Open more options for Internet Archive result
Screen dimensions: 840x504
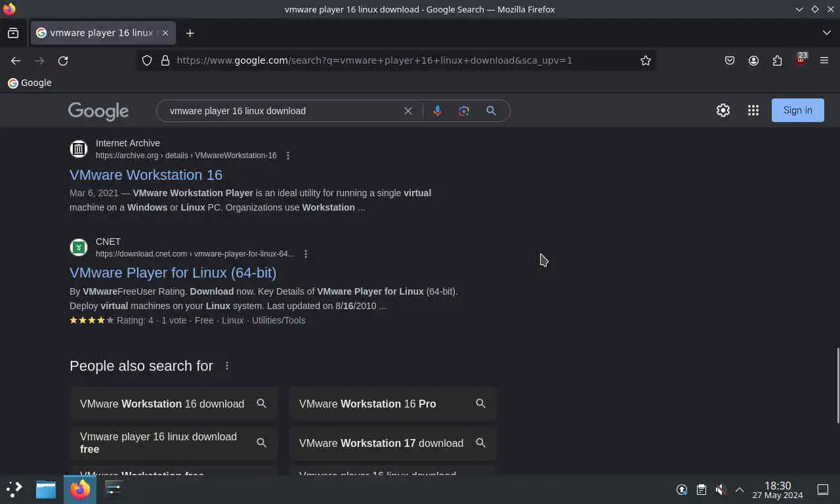click(287, 156)
